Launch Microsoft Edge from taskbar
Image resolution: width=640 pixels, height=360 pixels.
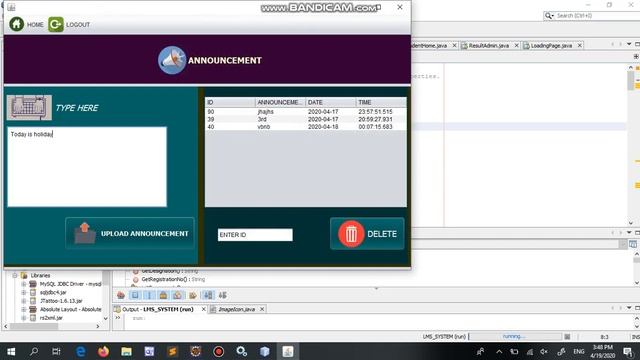(x=81, y=351)
